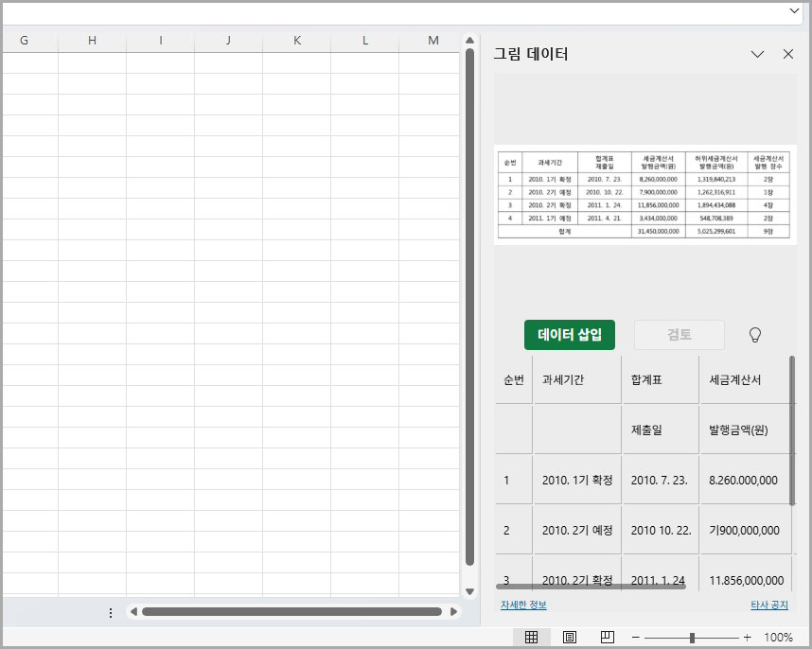This screenshot has width=812, height=649.
Task: Click the three-dot handle beside horizontal scrollbar
Action: tap(111, 612)
